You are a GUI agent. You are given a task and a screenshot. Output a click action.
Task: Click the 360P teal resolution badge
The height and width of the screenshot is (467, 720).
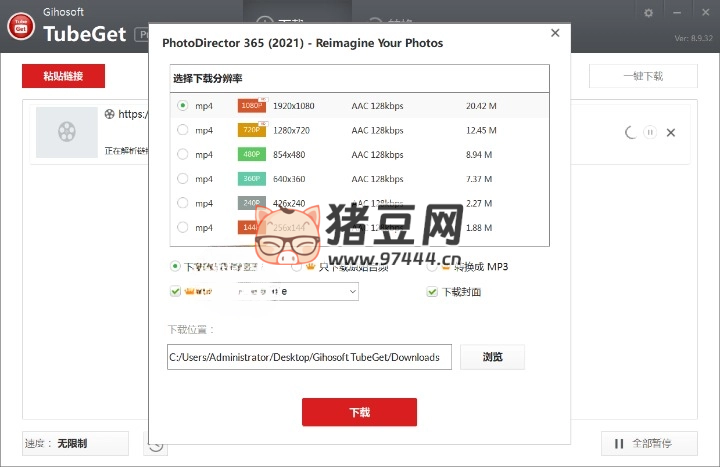[x=251, y=179]
